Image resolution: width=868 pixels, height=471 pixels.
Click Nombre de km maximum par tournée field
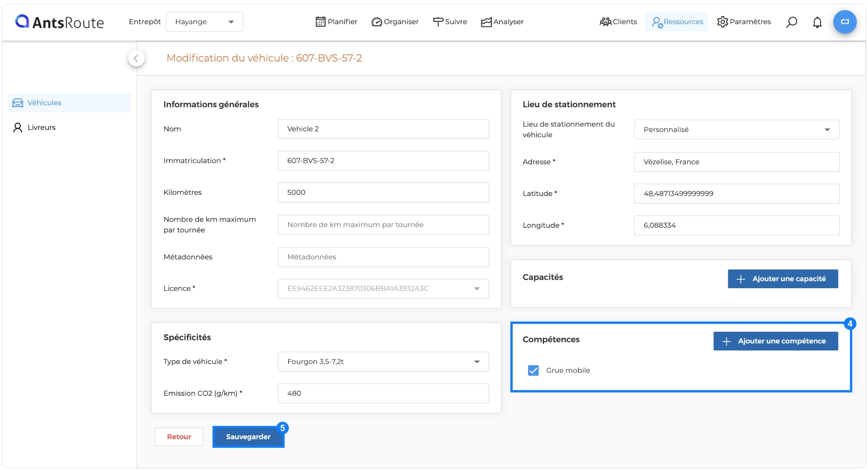pyautogui.click(x=383, y=225)
